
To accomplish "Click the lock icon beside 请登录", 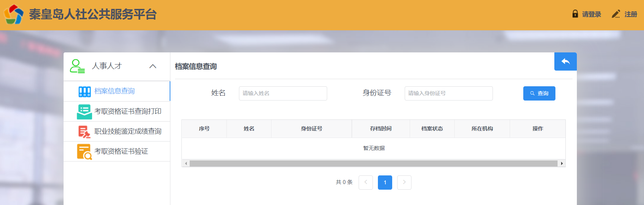I will click(575, 14).
